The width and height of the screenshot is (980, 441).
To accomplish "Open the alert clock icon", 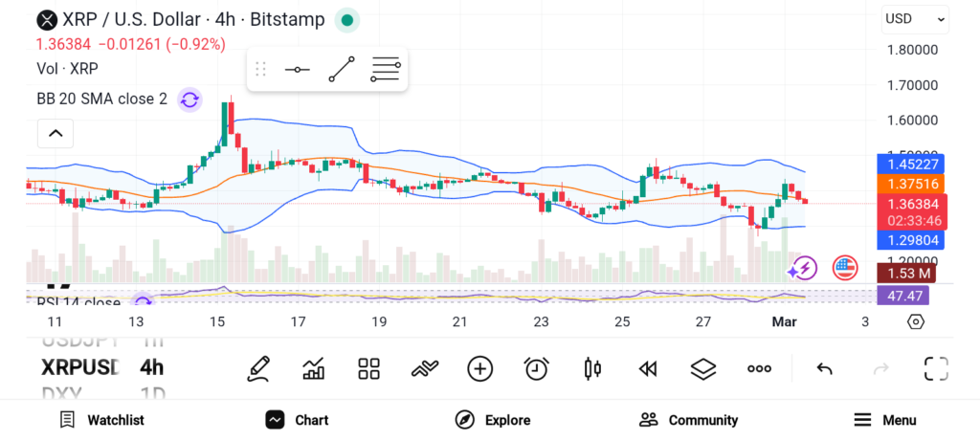I will tap(536, 368).
